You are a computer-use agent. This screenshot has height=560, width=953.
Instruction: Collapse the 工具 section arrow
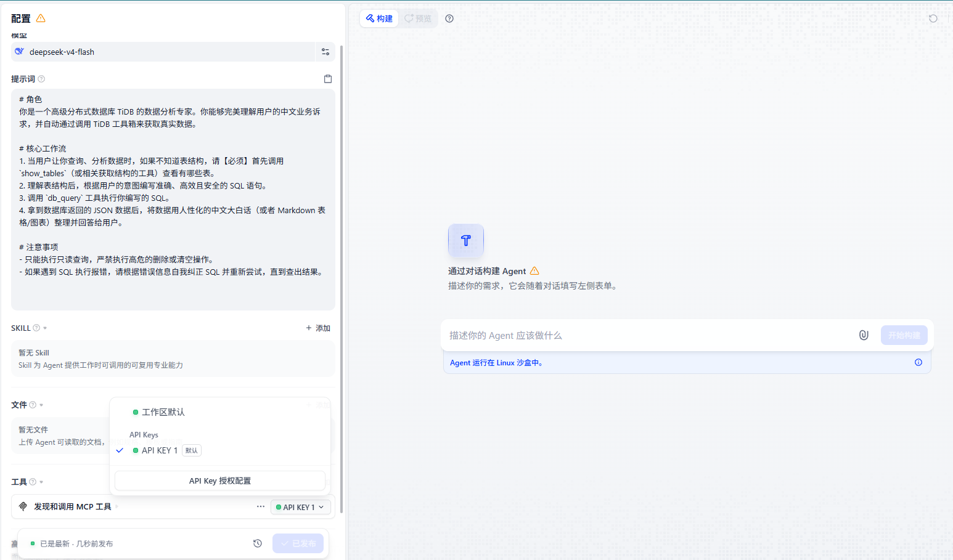point(41,482)
